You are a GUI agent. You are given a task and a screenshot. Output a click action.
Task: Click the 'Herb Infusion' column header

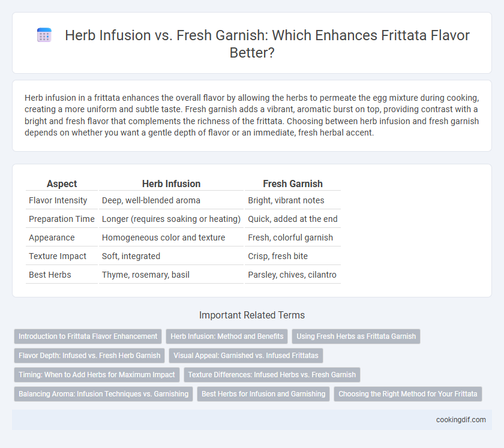[x=172, y=184]
